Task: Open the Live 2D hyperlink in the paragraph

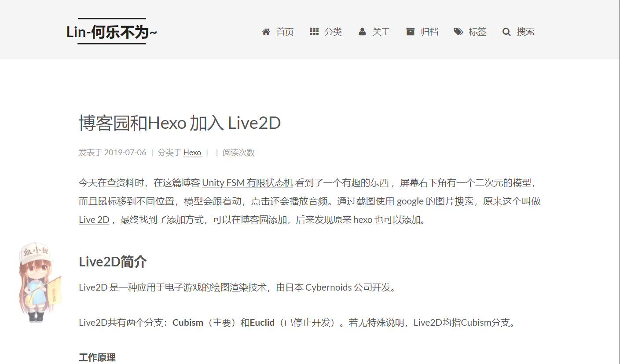Action: [x=93, y=219]
